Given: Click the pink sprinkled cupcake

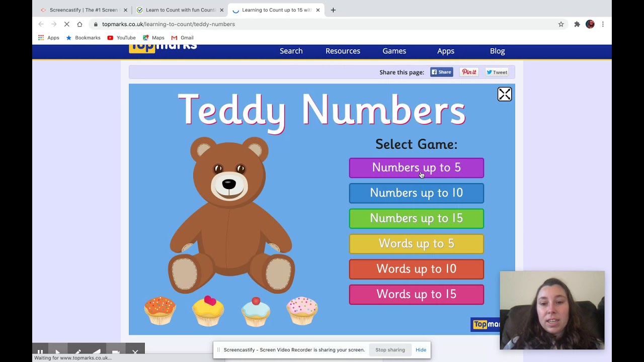Looking at the screenshot, I should (x=302, y=311).
